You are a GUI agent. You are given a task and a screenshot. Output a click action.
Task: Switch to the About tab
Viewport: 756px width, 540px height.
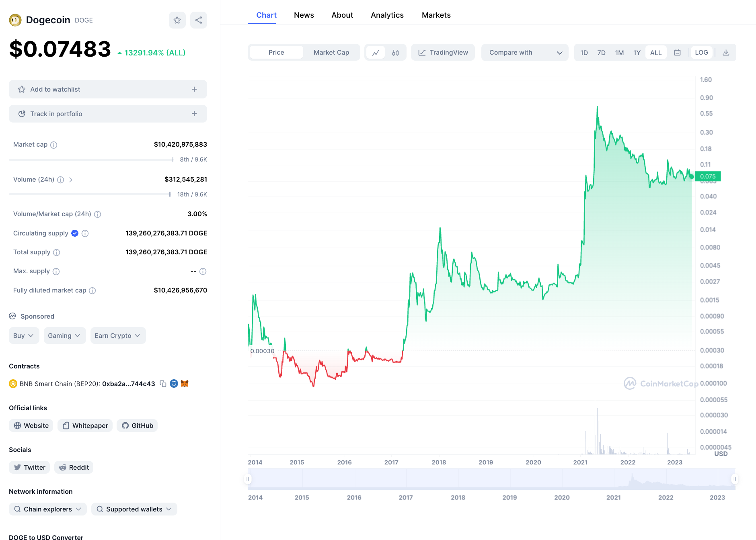[x=342, y=15]
